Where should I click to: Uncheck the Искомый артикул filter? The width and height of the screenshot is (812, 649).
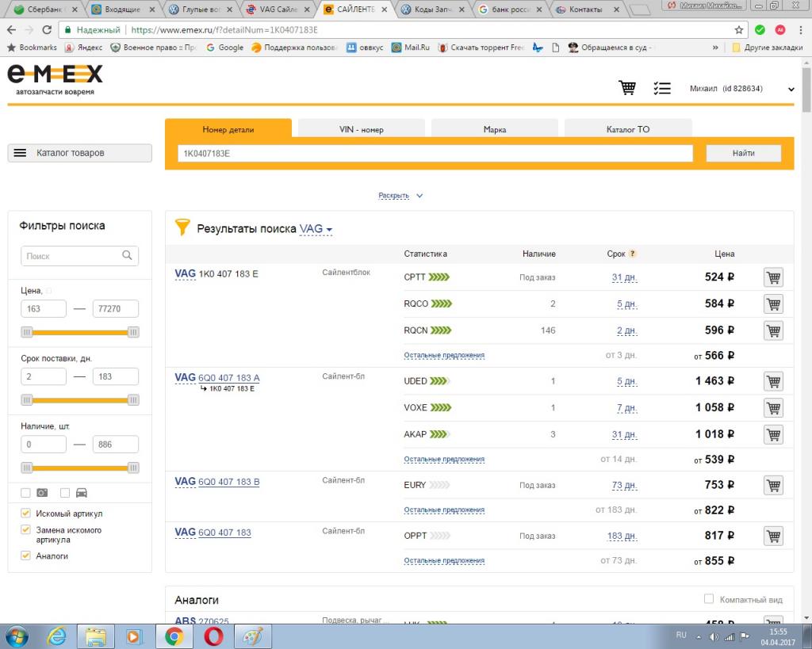[25, 513]
